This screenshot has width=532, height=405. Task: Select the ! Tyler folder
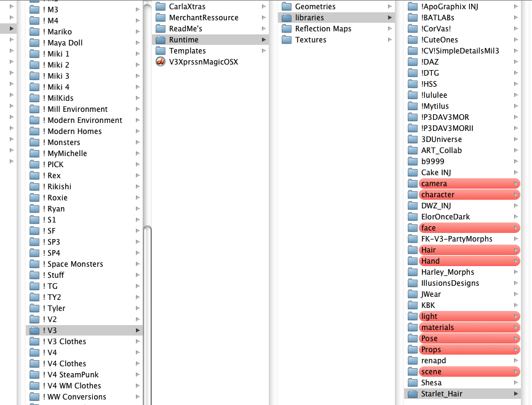pos(84,309)
